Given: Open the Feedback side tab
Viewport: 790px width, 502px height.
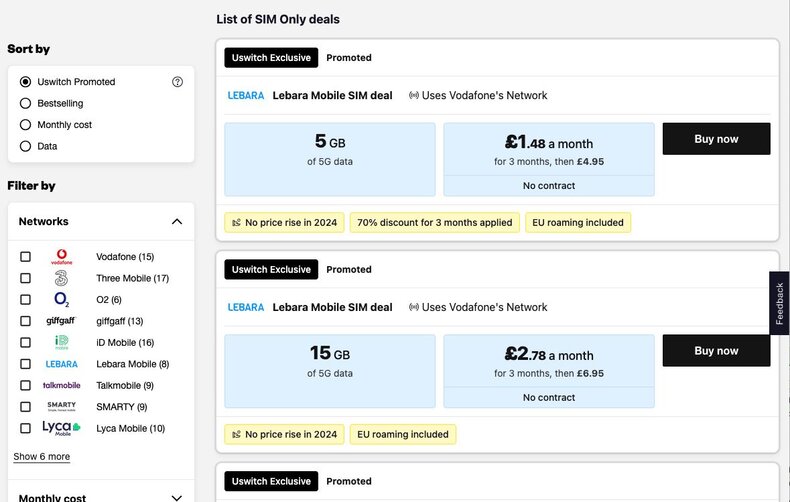Looking at the screenshot, I should click(x=779, y=303).
